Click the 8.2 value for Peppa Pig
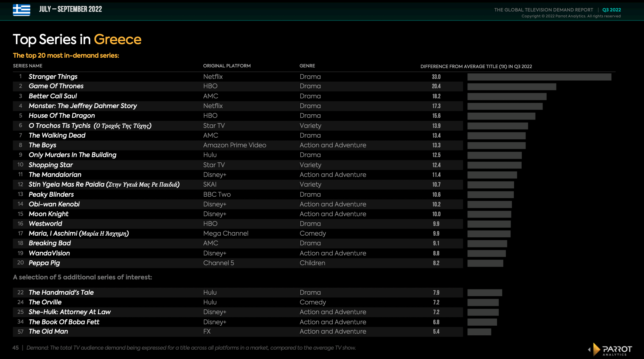 [436, 263]
